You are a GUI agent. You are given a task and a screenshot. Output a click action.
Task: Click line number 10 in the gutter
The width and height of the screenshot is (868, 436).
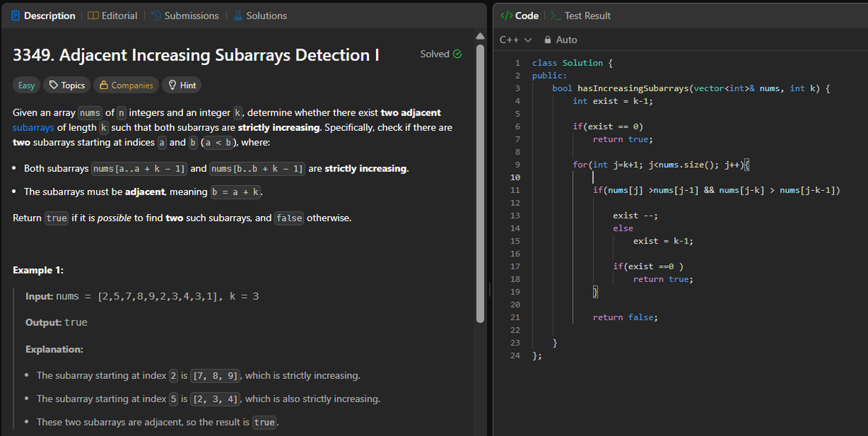point(515,177)
